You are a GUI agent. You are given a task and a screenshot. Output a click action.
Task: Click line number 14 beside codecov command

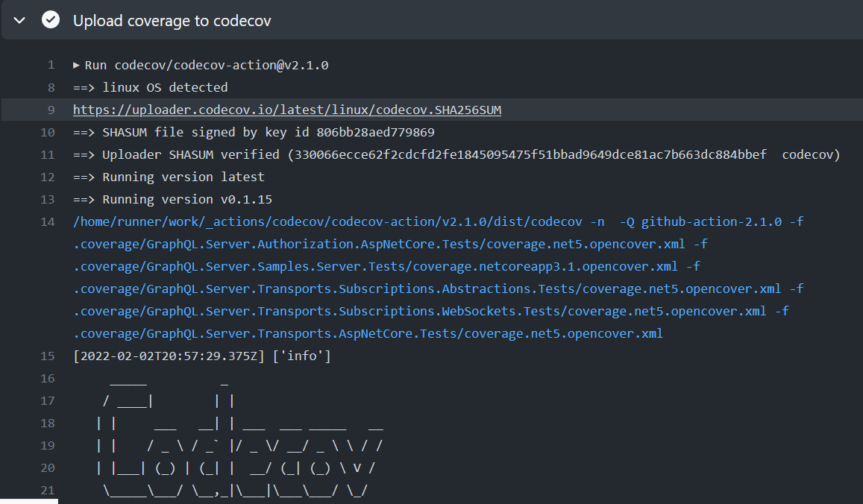(48, 222)
